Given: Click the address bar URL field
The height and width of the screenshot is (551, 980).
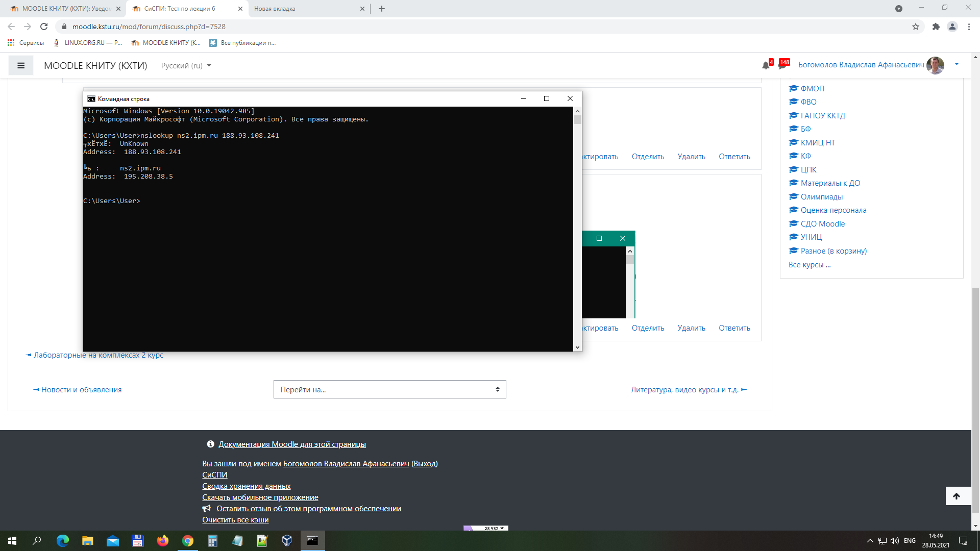Looking at the screenshot, I should 485,27.
